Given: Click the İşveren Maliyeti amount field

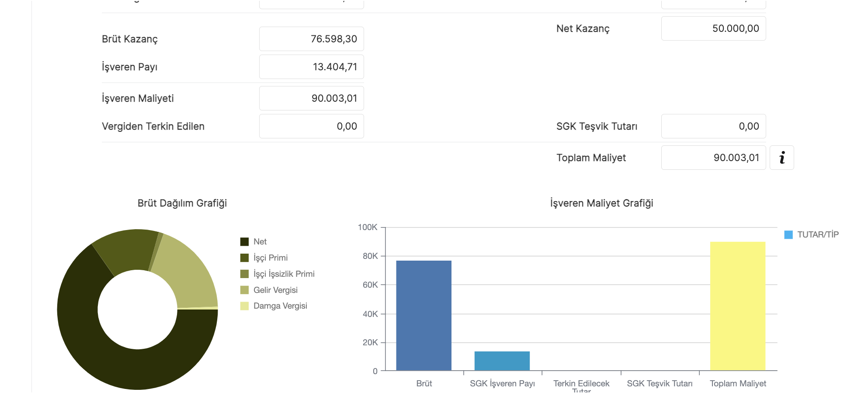Looking at the screenshot, I should click(x=312, y=98).
